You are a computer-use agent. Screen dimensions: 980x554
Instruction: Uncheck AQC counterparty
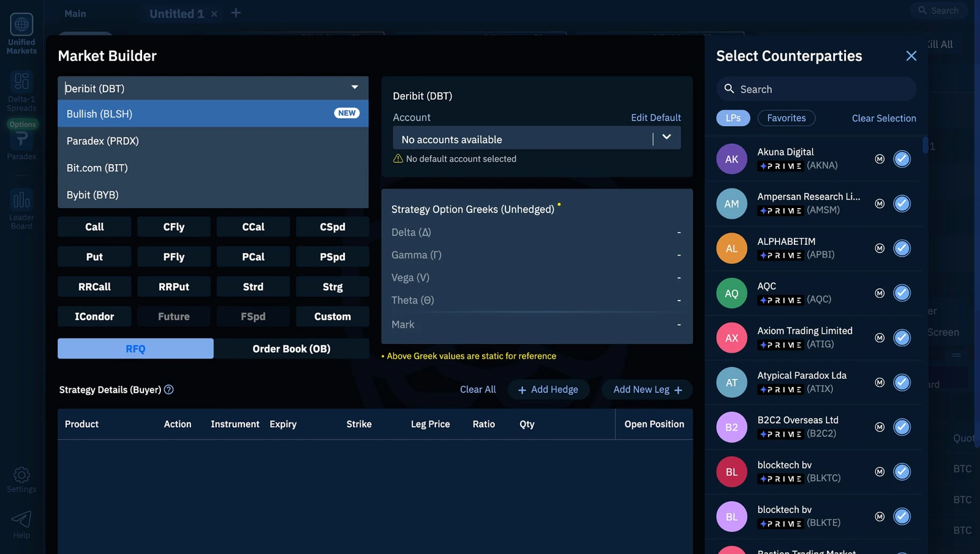click(x=902, y=293)
